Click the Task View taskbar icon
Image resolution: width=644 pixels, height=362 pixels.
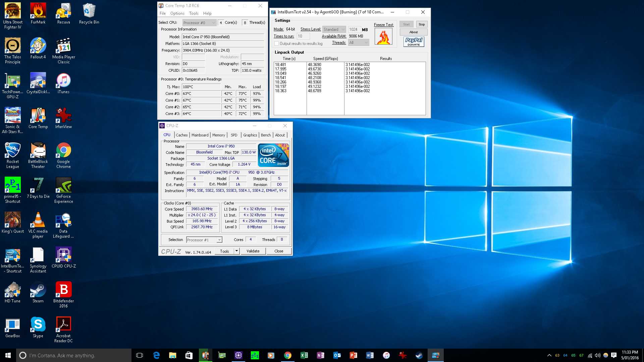click(140, 355)
